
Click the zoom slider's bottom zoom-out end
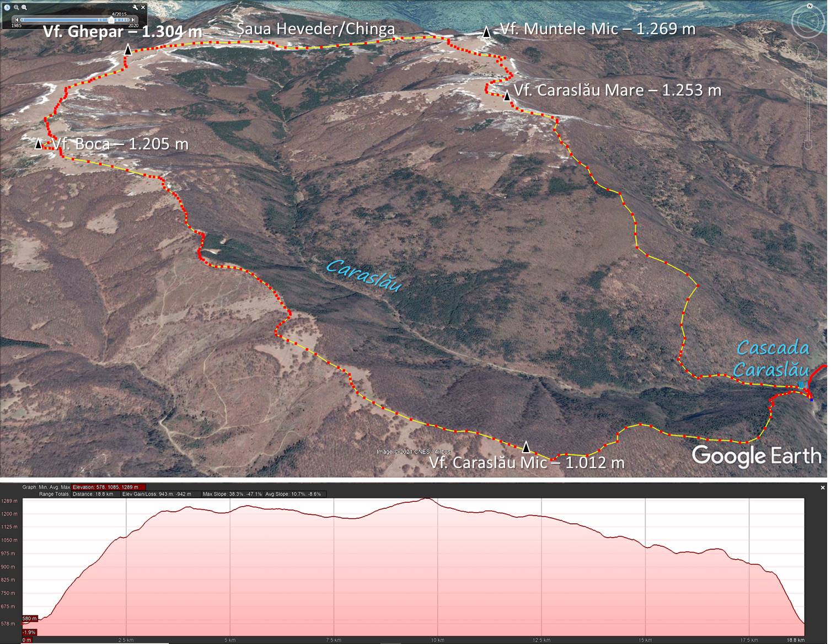[x=809, y=145]
